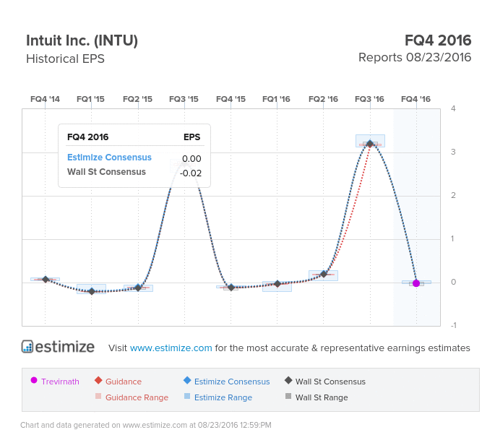Click the FQ4 2016 tooltip heading
The image size is (495, 448).
click(87, 137)
